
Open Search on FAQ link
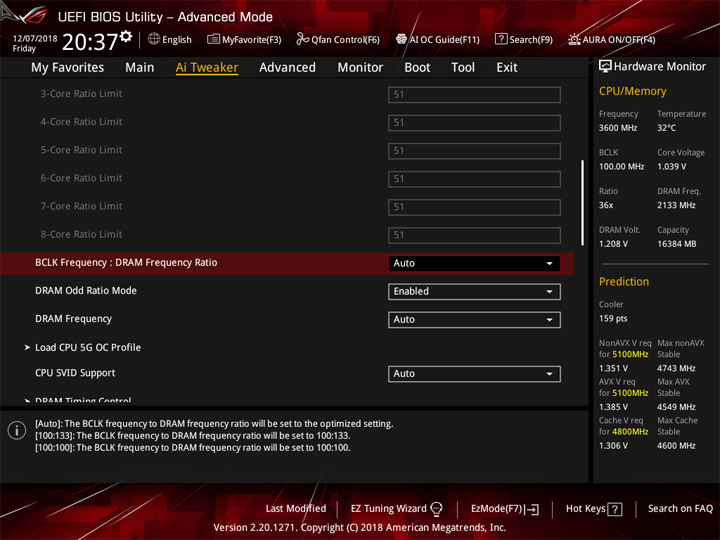(x=681, y=509)
